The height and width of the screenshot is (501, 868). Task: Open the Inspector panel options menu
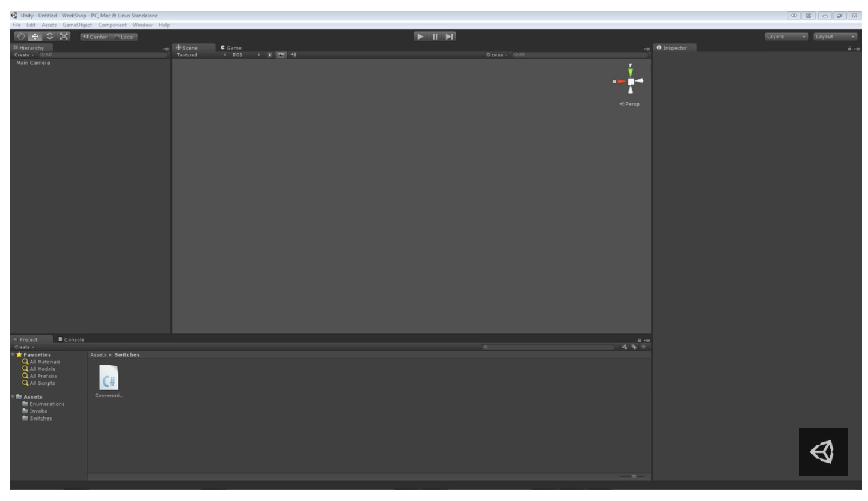[x=857, y=49]
